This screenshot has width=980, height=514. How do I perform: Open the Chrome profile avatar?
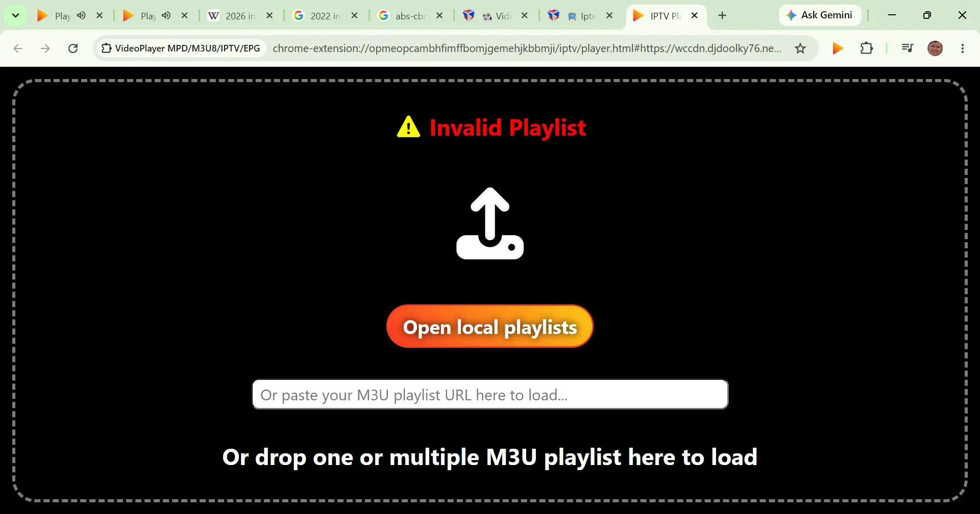[935, 48]
